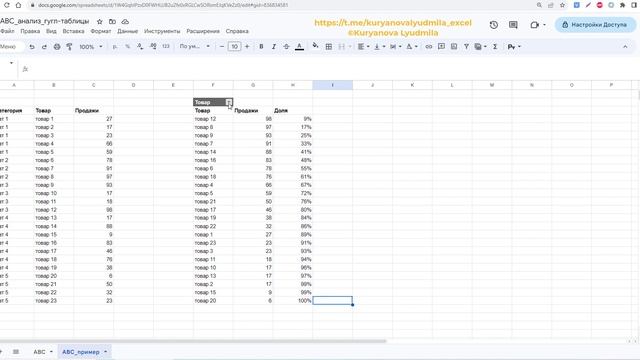Image resolution: width=640 pixels, height=360 pixels.
Task: Start a video call (Meet) icon
Action: pos(535,25)
